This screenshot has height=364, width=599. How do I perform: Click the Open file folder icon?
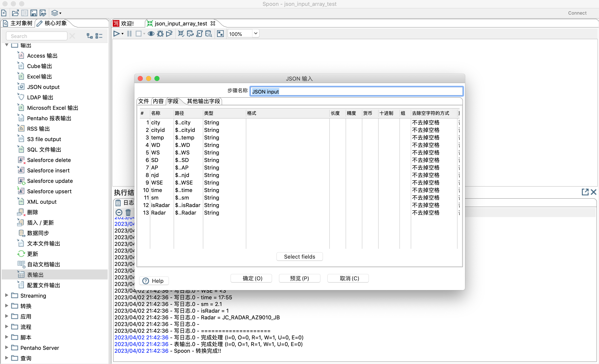pos(15,13)
